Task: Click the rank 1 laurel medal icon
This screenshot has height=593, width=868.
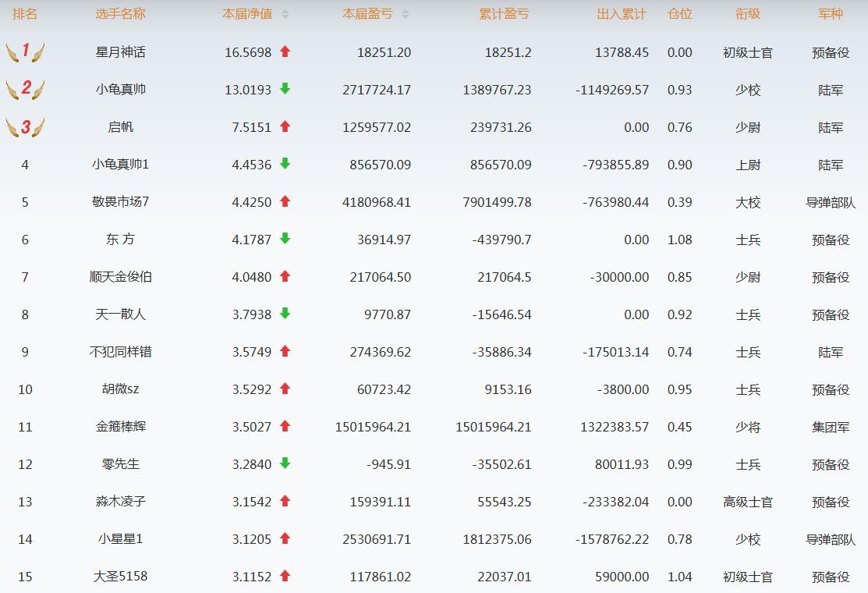Action: tap(25, 51)
